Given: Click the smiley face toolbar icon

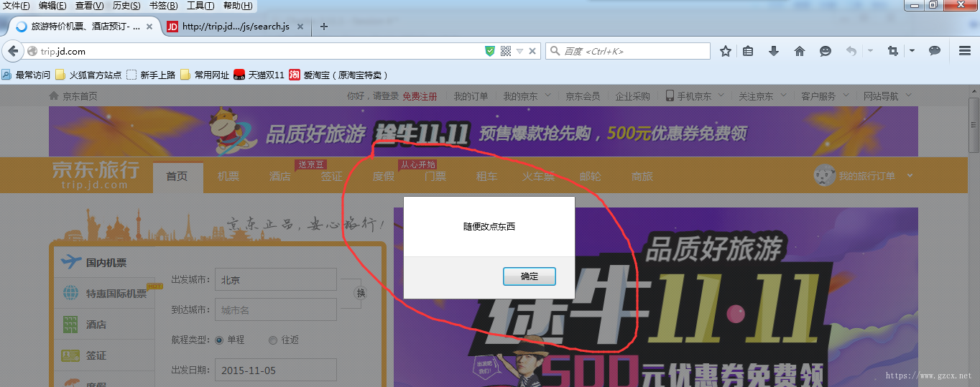Looking at the screenshot, I should [826, 51].
